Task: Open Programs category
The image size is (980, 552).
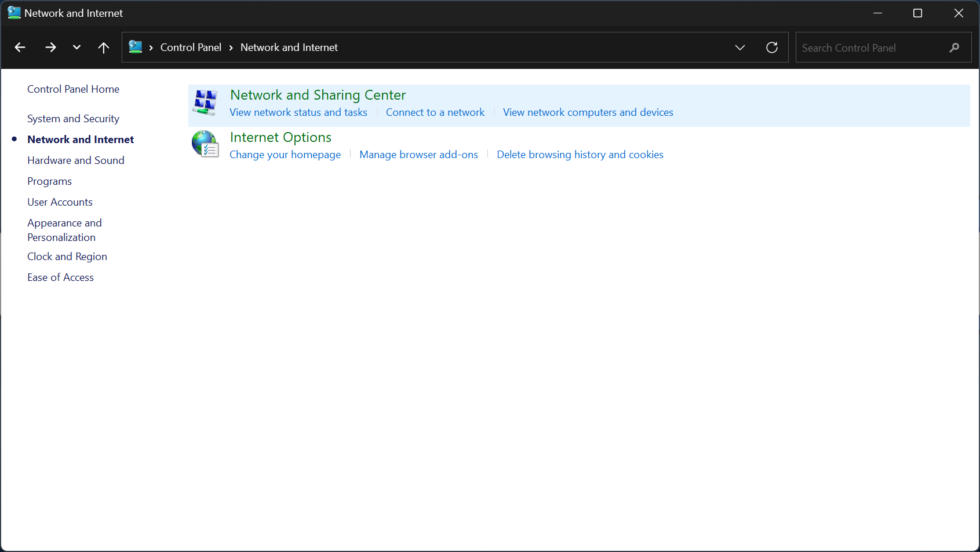Action: (x=49, y=181)
